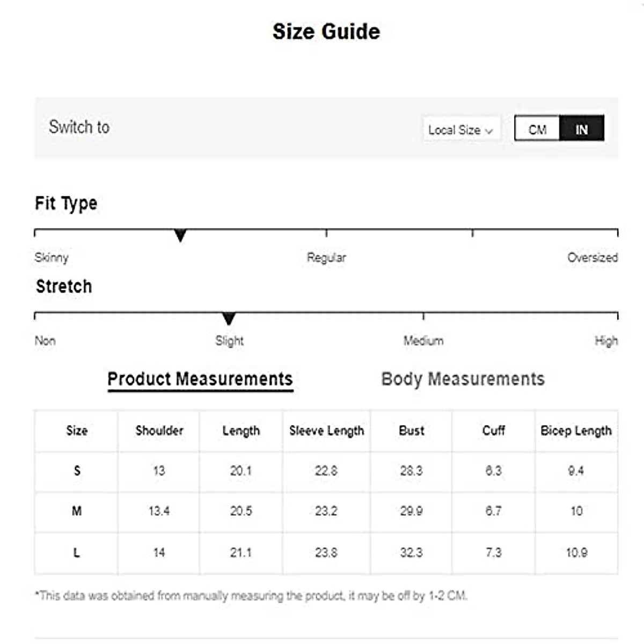The height and width of the screenshot is (644, 644).
Task: Click the Stretch slider triangle marker
Action: pos(229,319)
